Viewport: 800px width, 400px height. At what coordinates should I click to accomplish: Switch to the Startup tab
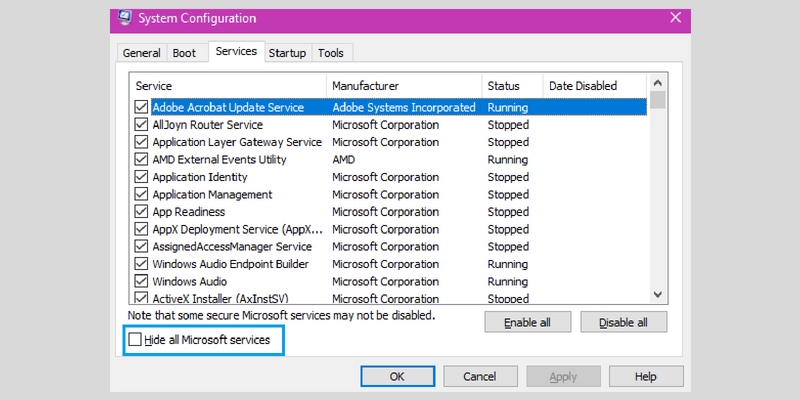[x=287, y=53]
